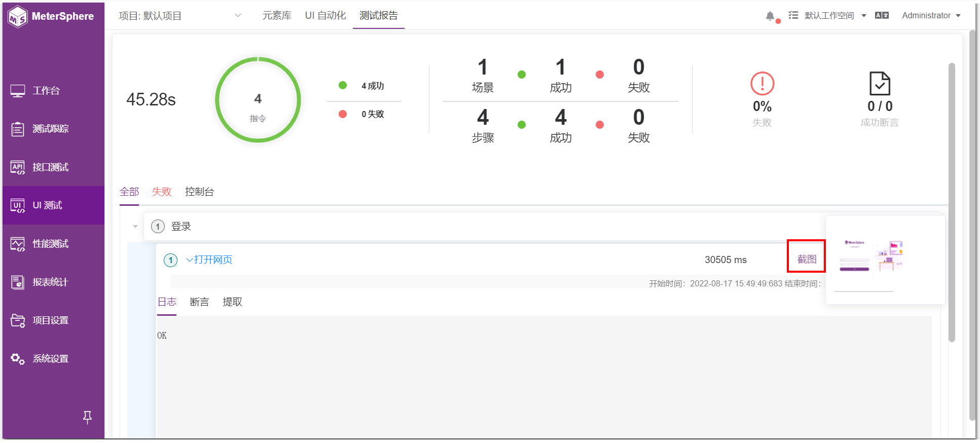Go to the 元素库 menu
Viewport: 980px width, 443px height.
tap(277, 16)
